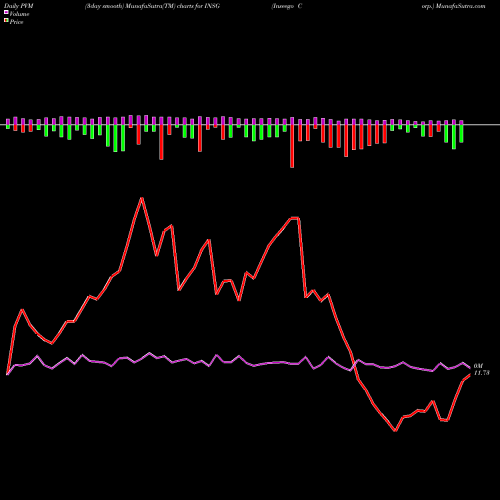The height and width of the screenshot is (500, 500).
Task: Click the highest peak of red price line
Action: click(x=142, y=198)
